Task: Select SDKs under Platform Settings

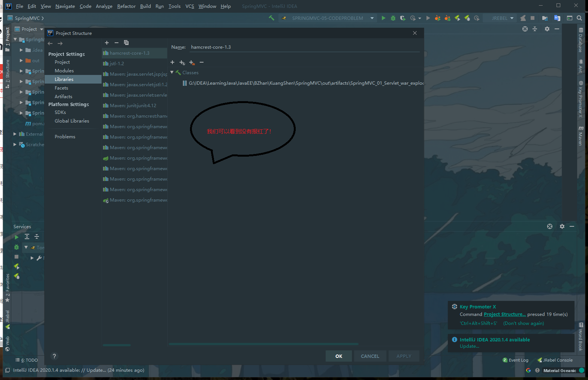Action: (x=60, y=112)
